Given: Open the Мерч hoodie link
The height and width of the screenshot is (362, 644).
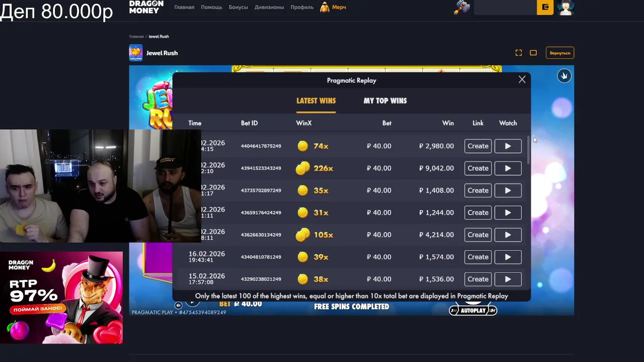Looking at the screenshot, I should click(333, 7).
